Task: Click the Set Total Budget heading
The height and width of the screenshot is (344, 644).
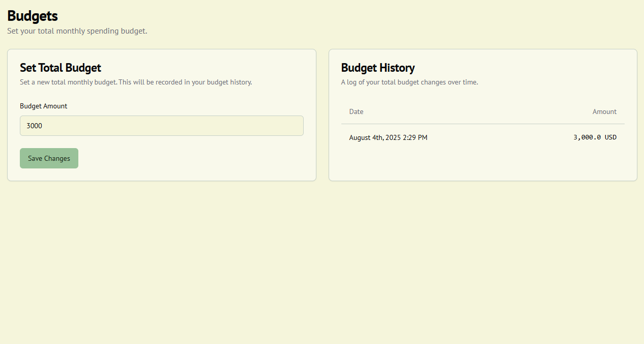Action: tap(60, 68)
